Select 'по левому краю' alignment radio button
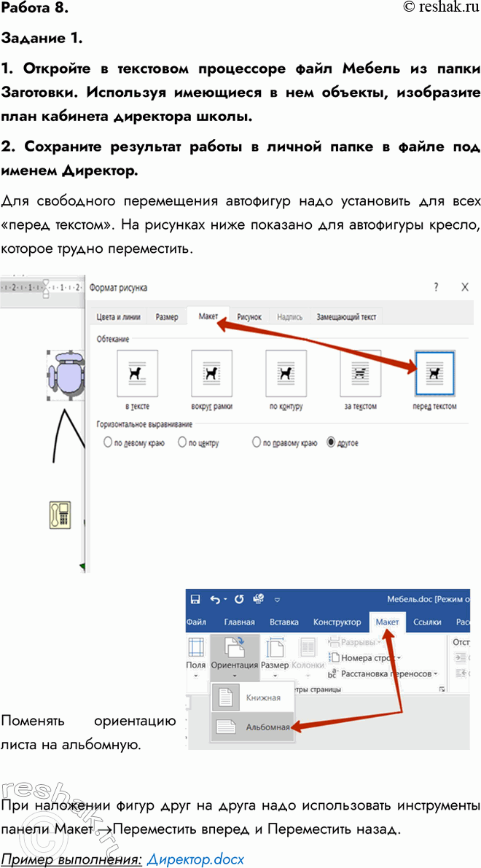 point(108,442)
